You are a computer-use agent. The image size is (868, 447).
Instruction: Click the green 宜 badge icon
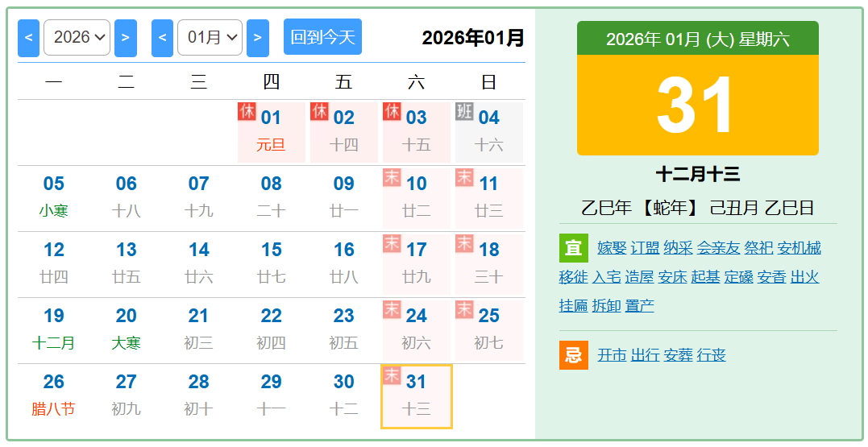click(x=573, y=248)
